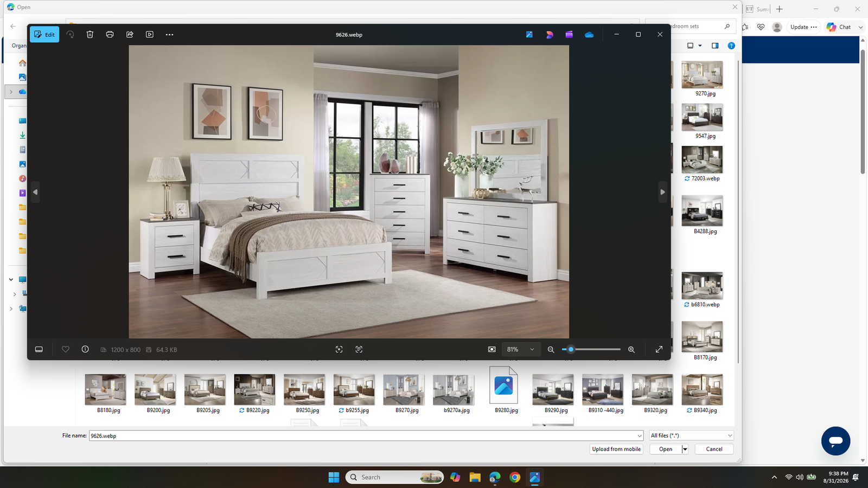The height and width of the screenshot is (488, 868).
Task: Open Google Chrome from taskbar
Action: point(515,477)
